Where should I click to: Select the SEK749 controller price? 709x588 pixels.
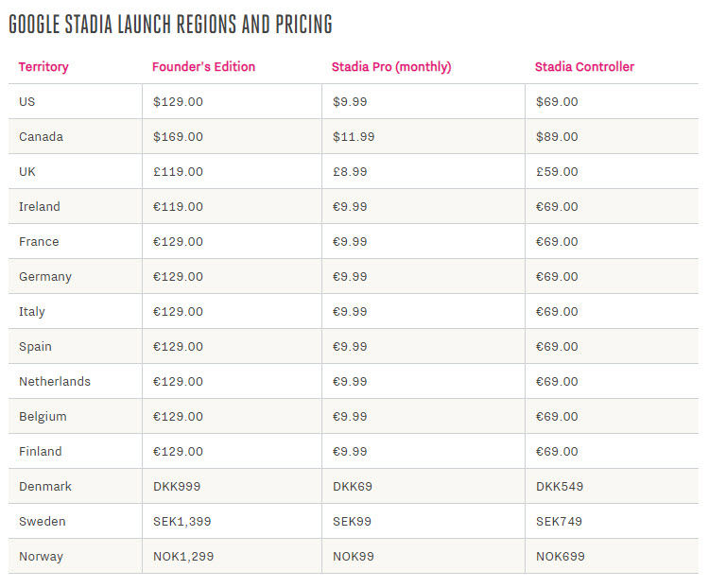[x=560, y=522]
